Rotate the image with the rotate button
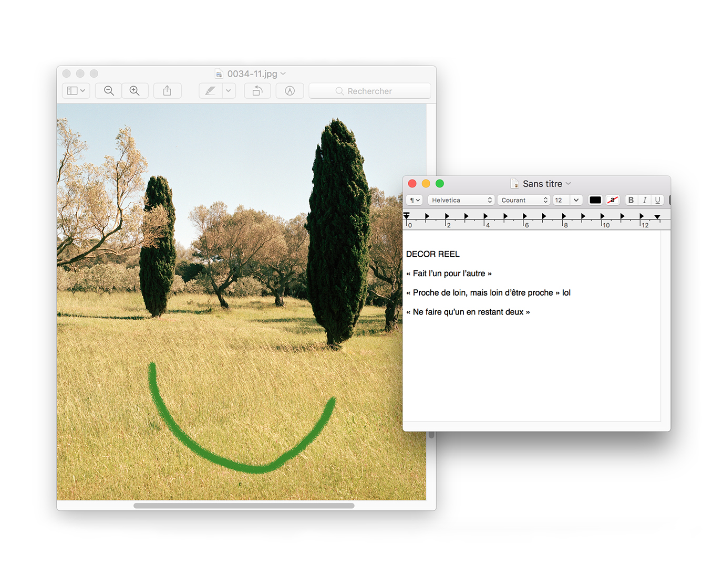 coord(257,91)
